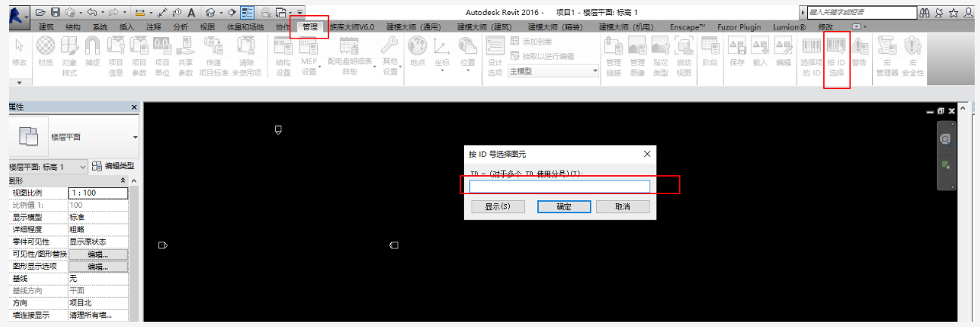
Task: Click 启动视图 (Starting View) icon
Action: [x=684, y=57]
